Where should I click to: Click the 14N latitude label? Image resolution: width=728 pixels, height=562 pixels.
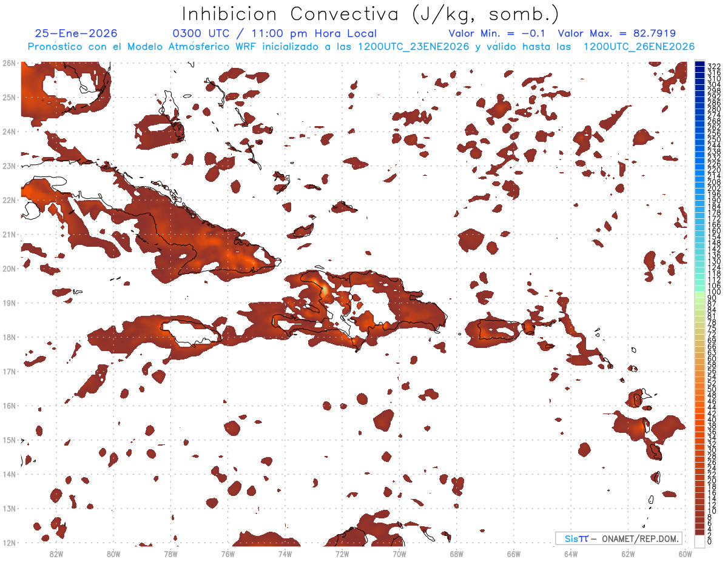[x=9, y=474]
